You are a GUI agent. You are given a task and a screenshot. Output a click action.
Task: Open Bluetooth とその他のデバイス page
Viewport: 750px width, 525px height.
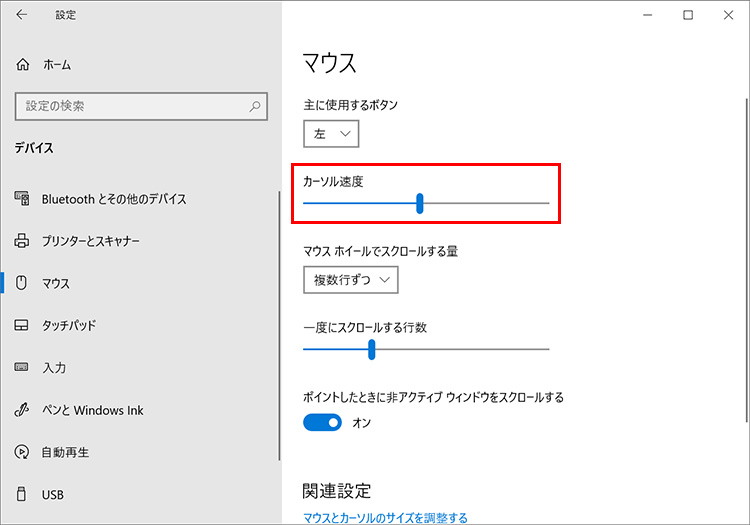tap(113, 199)
